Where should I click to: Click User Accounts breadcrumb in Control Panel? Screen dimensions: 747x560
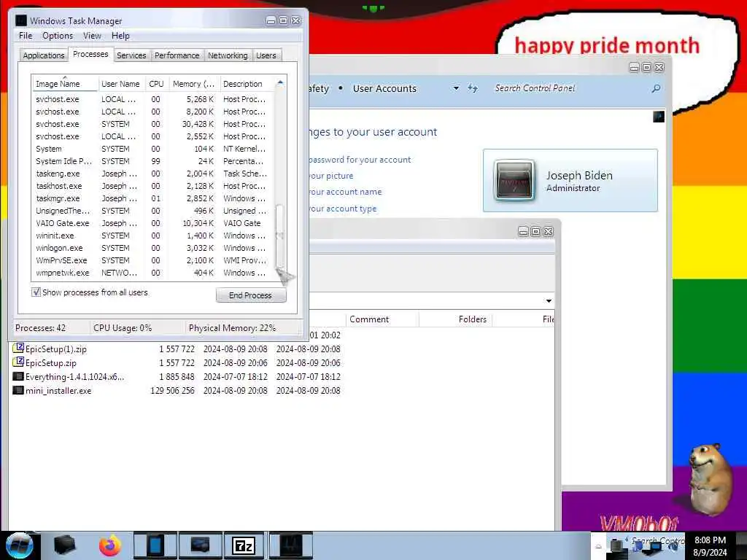click(384, 88)
